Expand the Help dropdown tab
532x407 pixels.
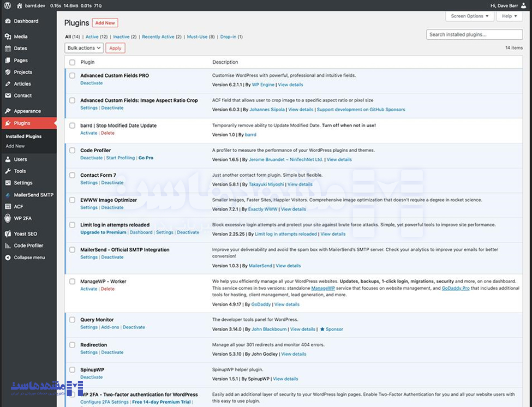click(x=509, y=16)
